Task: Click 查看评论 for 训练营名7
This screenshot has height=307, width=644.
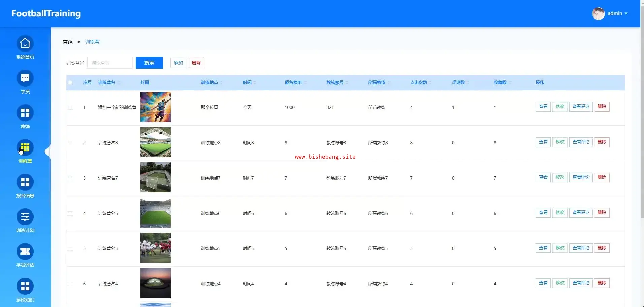Action: pyautogui.click(x=581, y=177)
